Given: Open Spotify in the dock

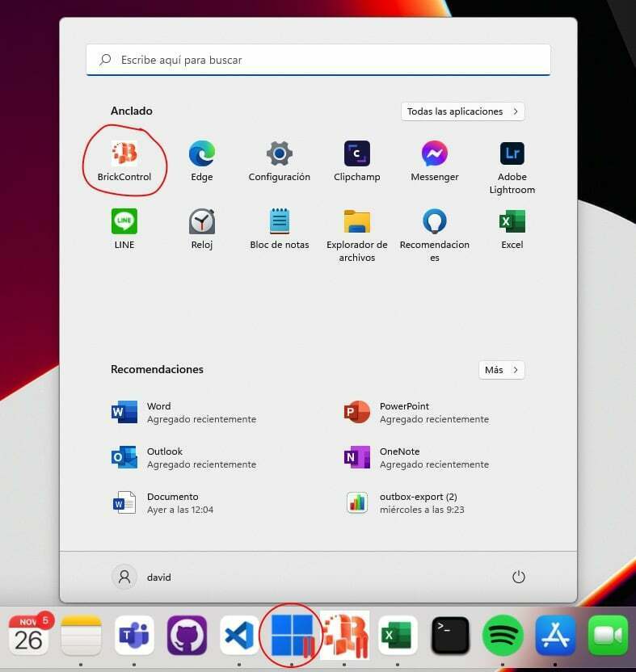Looking at the screenshot, I should tap(503, 636).
